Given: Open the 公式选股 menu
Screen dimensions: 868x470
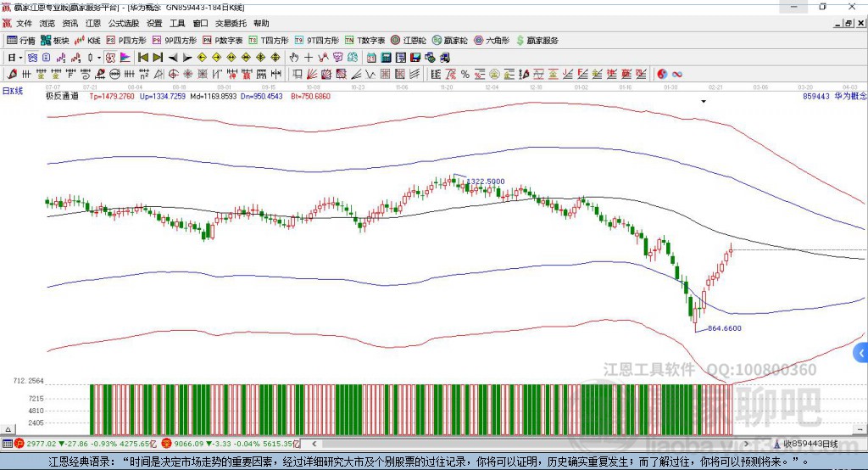Looking at the screenshot, I should pyautogui.click(x=124, y=23).
